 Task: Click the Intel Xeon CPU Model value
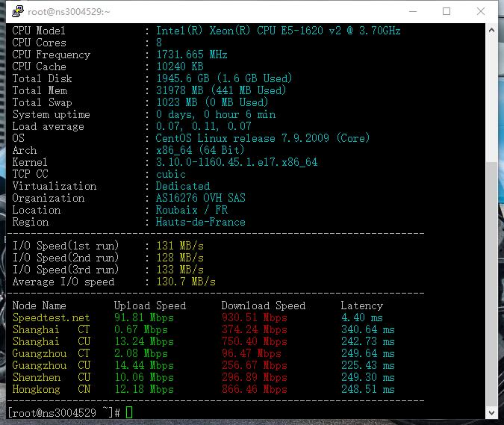278,31
